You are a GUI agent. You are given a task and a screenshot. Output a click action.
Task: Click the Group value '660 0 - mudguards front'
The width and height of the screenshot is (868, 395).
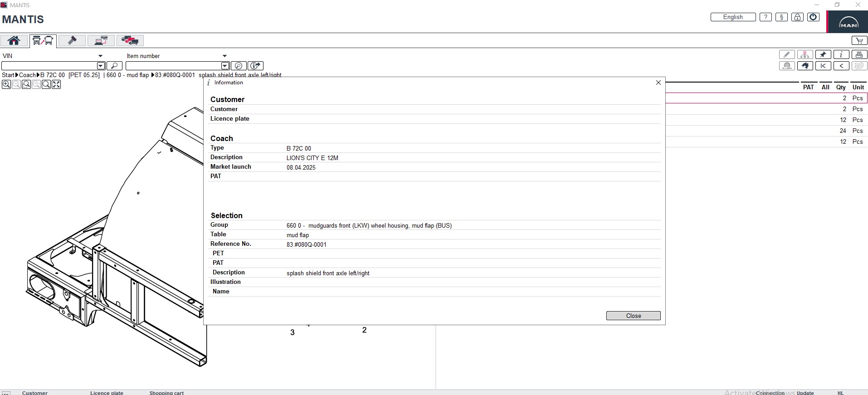pyautogui.click(x=369, y=225)
